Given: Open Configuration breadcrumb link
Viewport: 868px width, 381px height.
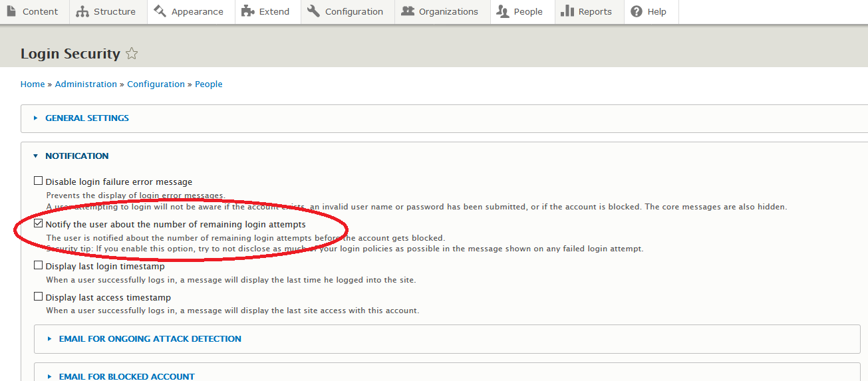Looking at the screenshot, I should 156,84.
